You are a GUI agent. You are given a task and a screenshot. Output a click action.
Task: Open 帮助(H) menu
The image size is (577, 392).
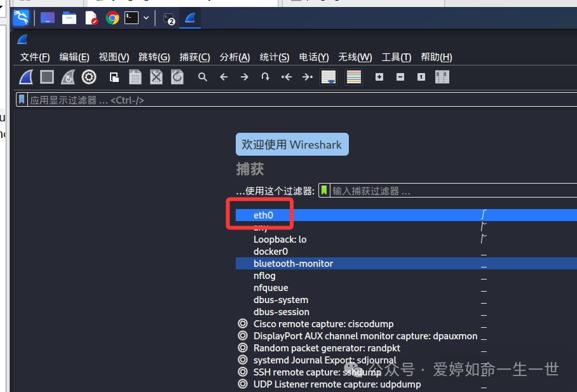point(437,57)
